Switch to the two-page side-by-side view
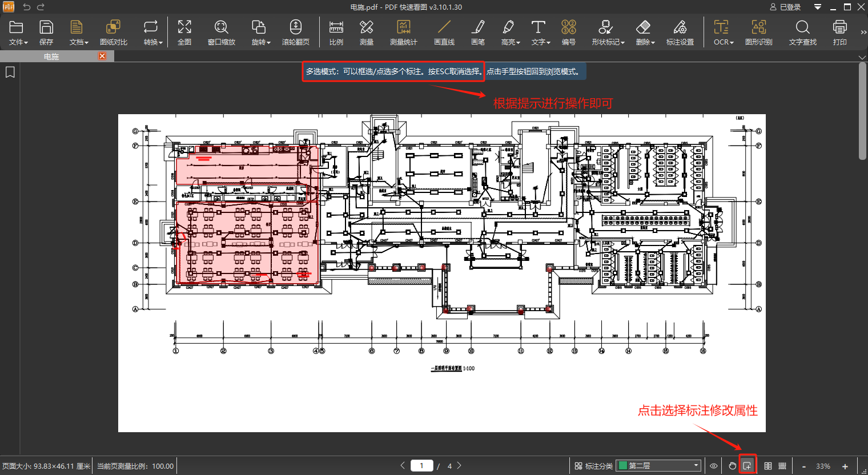Image resolution: width=868 pixels, height=475 pixels. (768, 466)
